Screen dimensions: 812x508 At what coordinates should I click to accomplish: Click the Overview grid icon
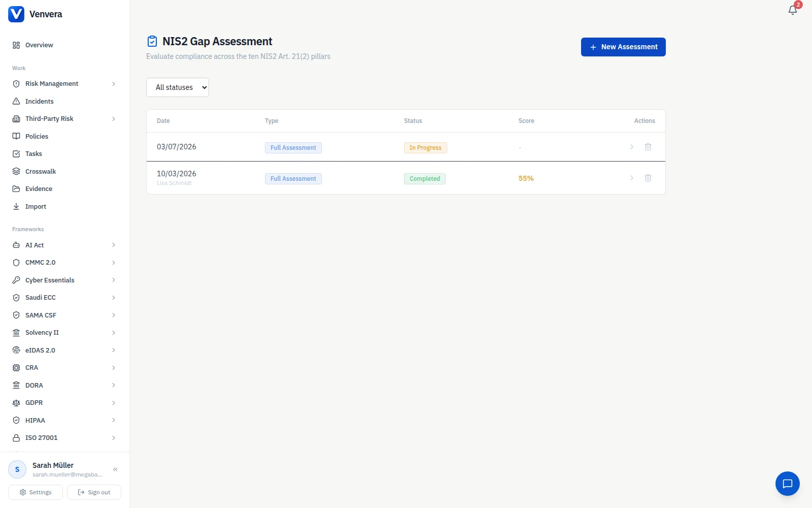16,45
